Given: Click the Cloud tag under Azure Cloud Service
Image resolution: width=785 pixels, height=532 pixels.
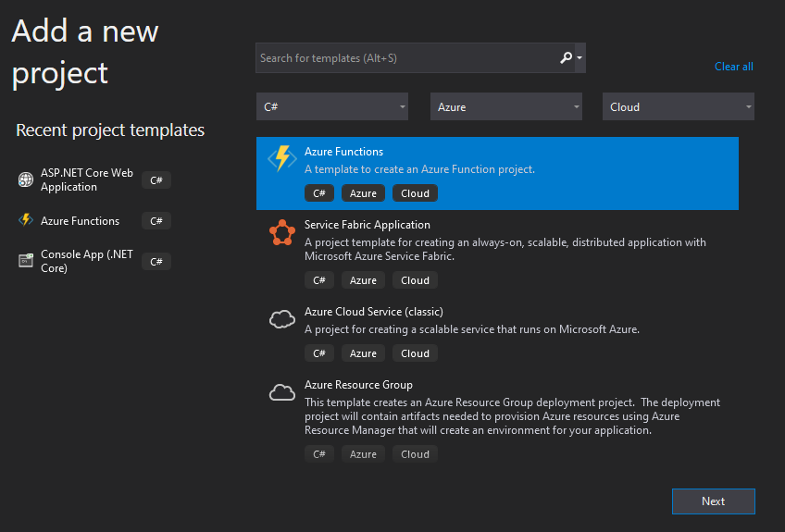Looking at the screenshot, I should [x=415, y=353].
